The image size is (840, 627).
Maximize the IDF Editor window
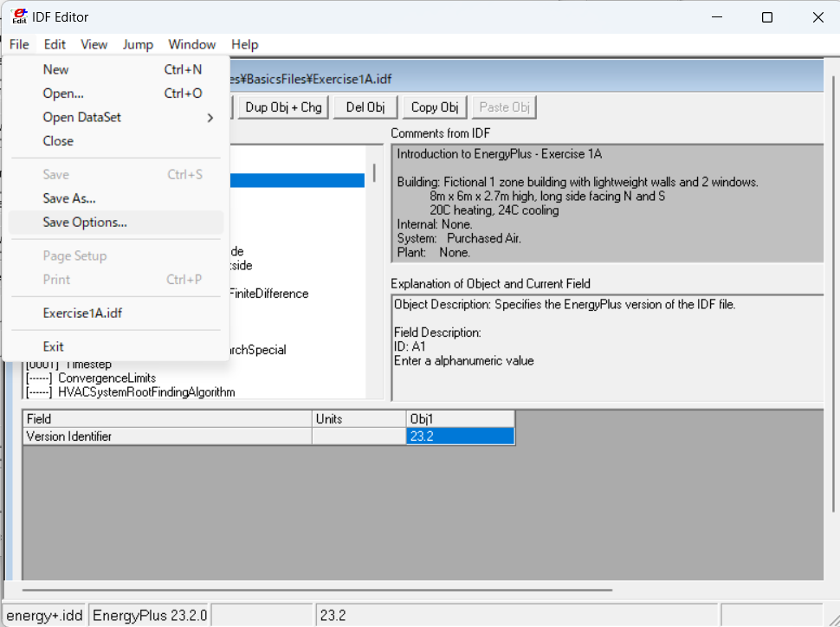pyautogui.click(x=767, y=17)
